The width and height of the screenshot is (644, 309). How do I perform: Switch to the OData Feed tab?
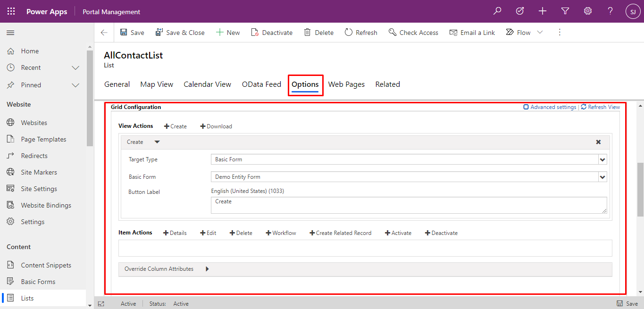[261, 84]
